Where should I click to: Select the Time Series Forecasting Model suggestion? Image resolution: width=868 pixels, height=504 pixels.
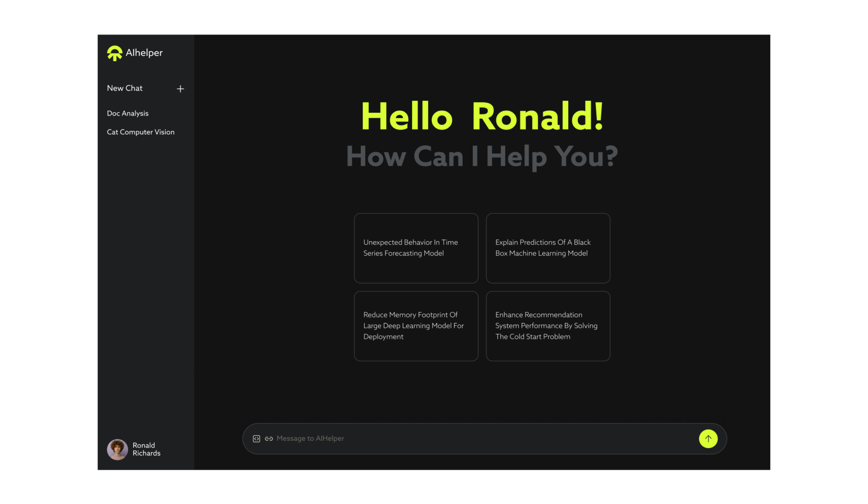[x=416, y=248]
